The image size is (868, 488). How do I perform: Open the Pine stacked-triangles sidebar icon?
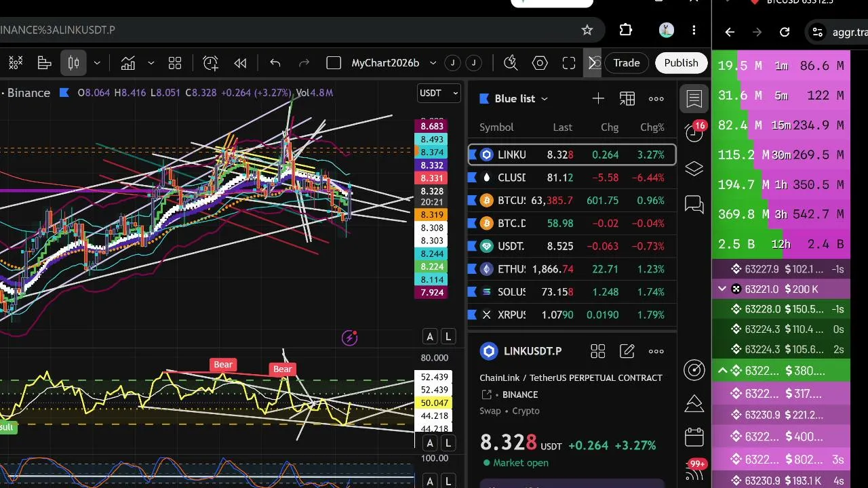[694, 403]
